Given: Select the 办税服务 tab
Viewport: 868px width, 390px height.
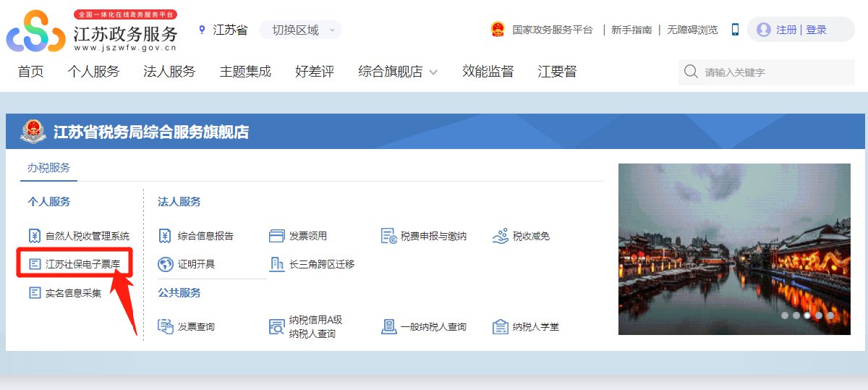Looking at the screenshot, I should (49, 167).
